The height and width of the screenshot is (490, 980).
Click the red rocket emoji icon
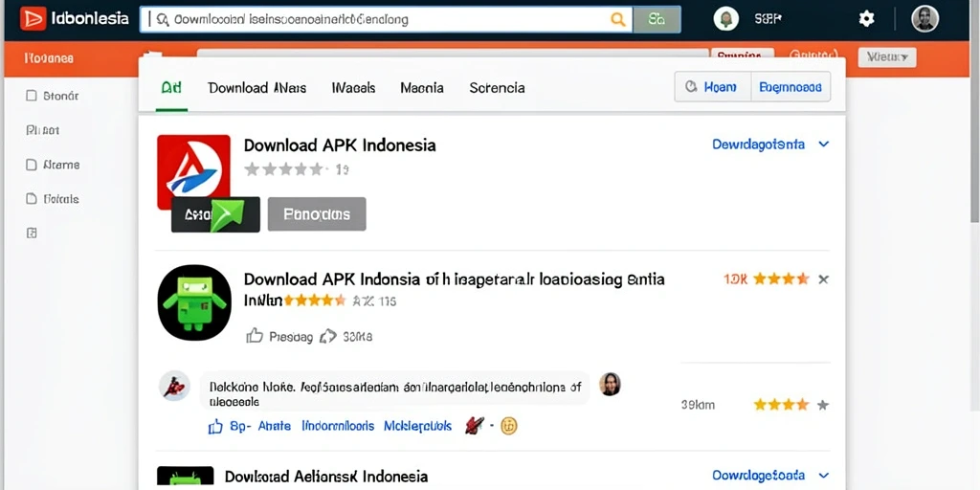[x=475, y=426]
